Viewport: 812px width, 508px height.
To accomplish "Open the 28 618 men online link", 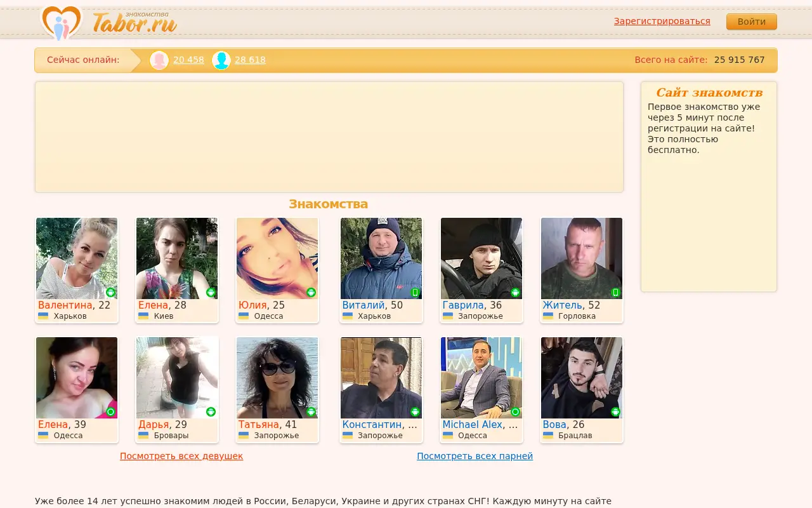I will (x=250, y=60).
